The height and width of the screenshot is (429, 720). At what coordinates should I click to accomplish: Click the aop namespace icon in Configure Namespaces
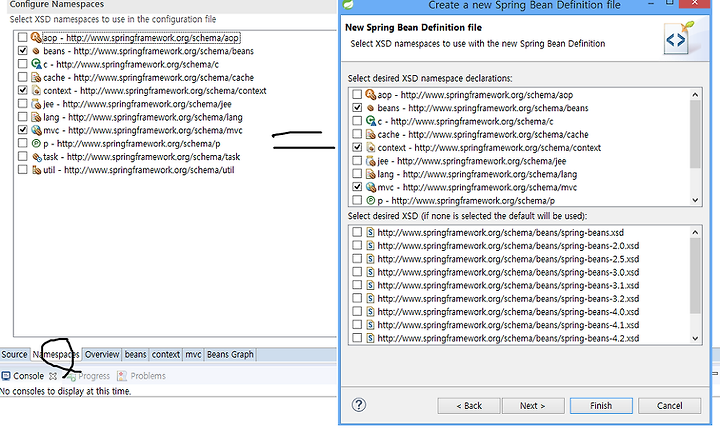[36, 37]
